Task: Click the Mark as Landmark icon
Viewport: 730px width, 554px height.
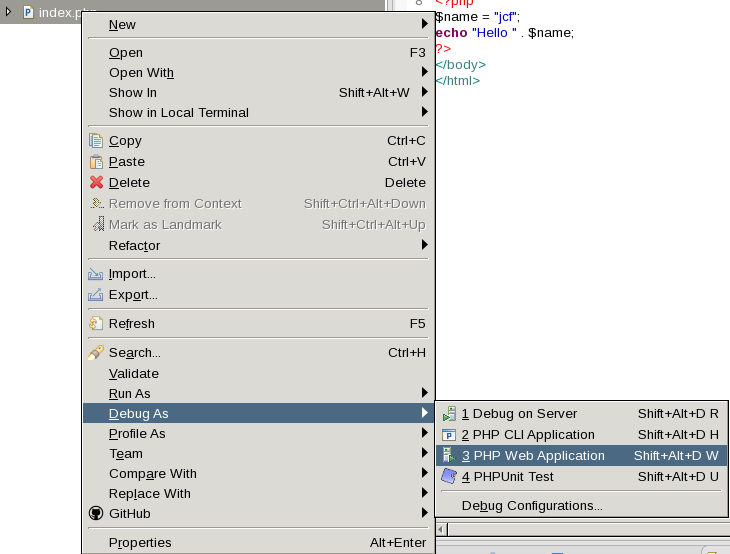Action: pyautogui.click(x=98, y=224)
